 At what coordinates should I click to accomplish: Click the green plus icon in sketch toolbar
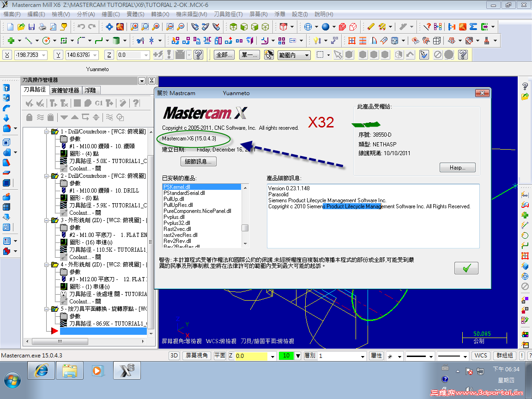point(11,41)
